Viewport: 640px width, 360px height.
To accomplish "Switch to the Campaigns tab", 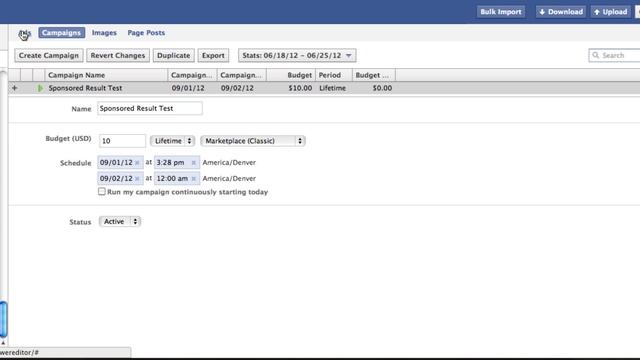I will click(62, 33).
